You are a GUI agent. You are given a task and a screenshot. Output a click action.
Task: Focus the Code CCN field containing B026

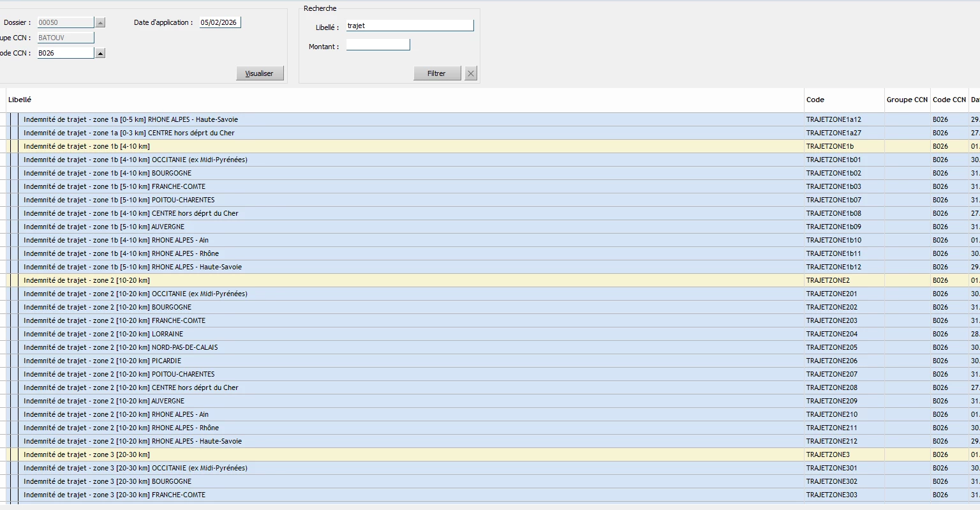point(66,53)
